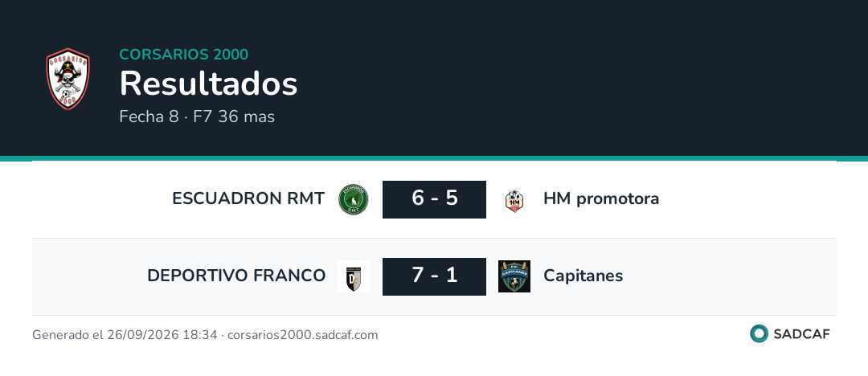Click the ESCUADRON RMT green circular badge

353,199
